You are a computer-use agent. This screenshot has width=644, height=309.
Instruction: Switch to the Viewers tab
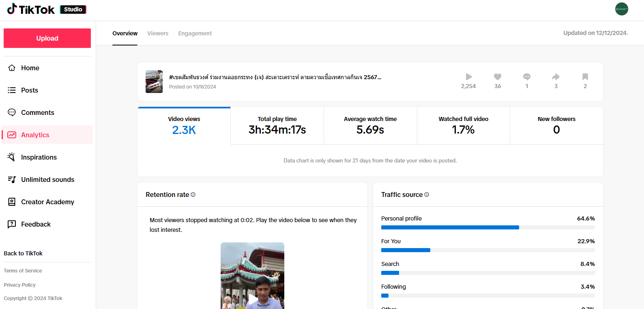pos(158,33)
